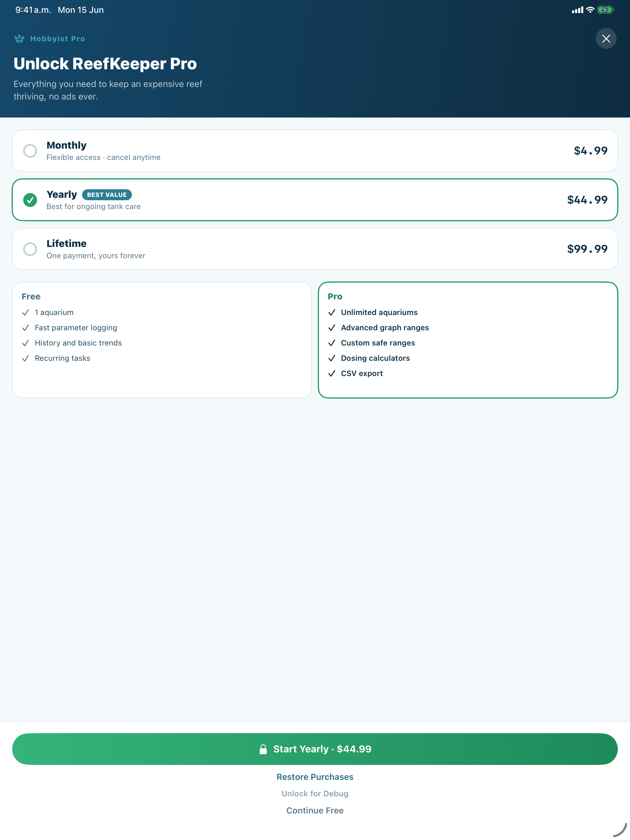The width and height of the screenshot is (630, 840).
Task: Tap '1 aquarium' feature text
Action: pos(54,313)
